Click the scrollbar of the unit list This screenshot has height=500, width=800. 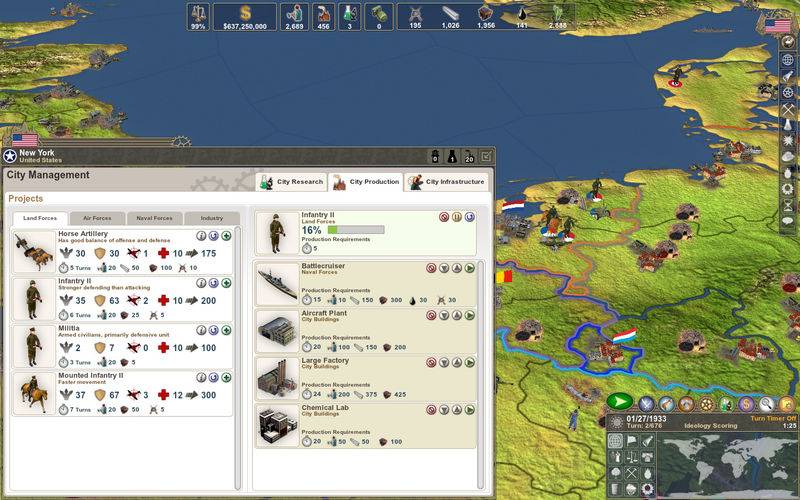(x=237, y=358)
